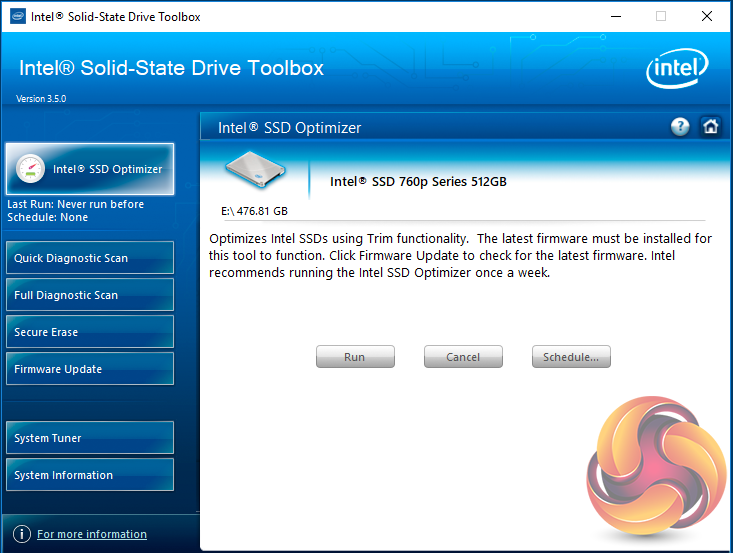The height and width of the screenshot is (554, 733).
Task: Open the Schedule... dialog
Action: [x=571, y=357]
